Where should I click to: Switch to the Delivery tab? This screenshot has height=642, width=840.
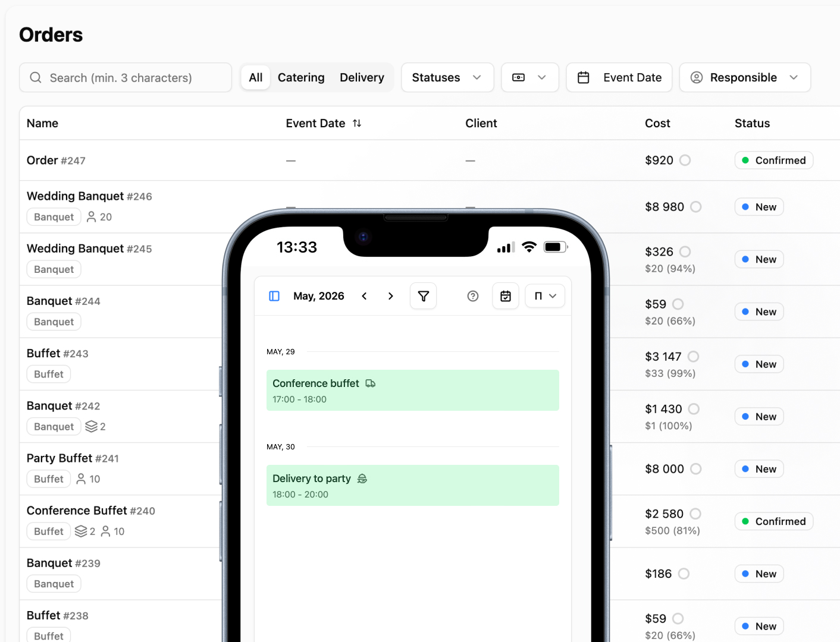click(362, 78)
